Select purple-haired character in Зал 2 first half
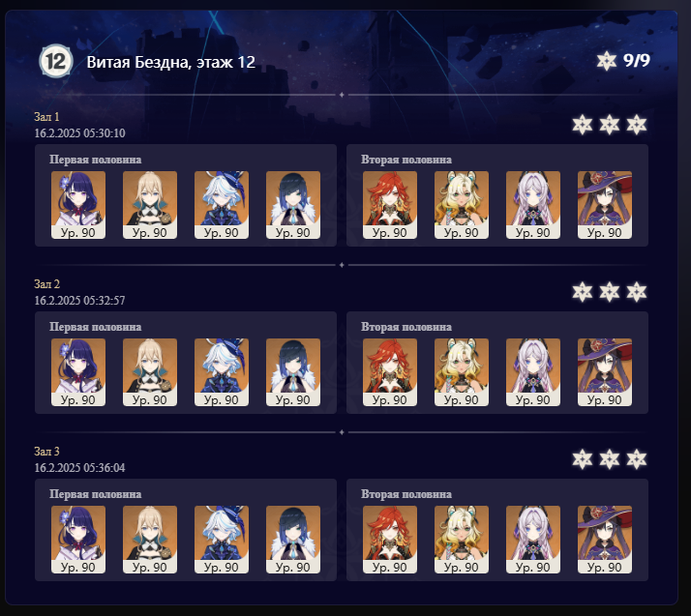691x616 pixels. click(78, 372)
